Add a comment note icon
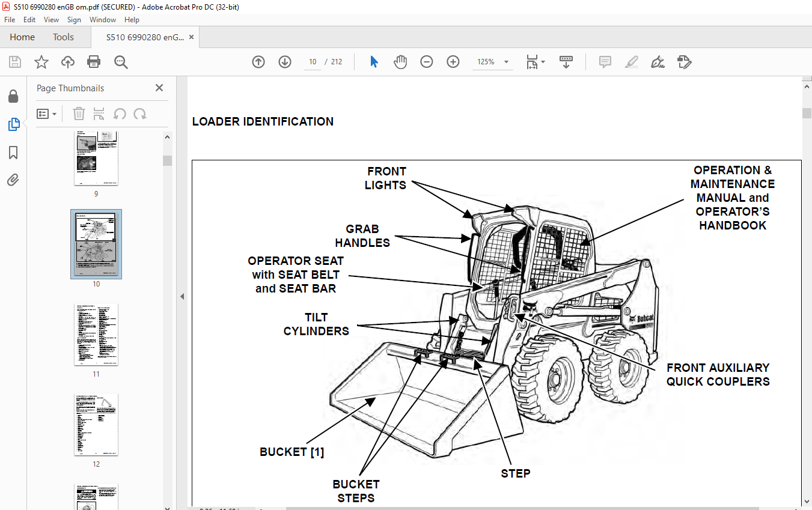Screen dimensions: 812x510 pyautogui.click(x=605, y=62)
